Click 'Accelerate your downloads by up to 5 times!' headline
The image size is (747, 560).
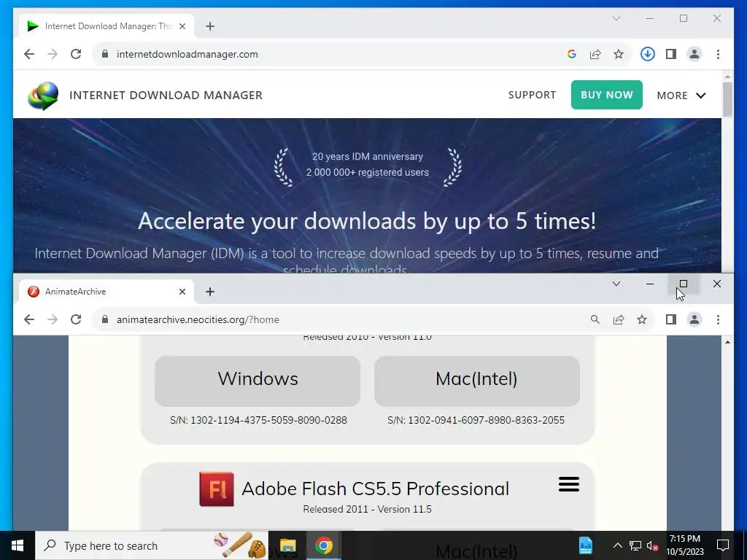[x=367, y=221]
